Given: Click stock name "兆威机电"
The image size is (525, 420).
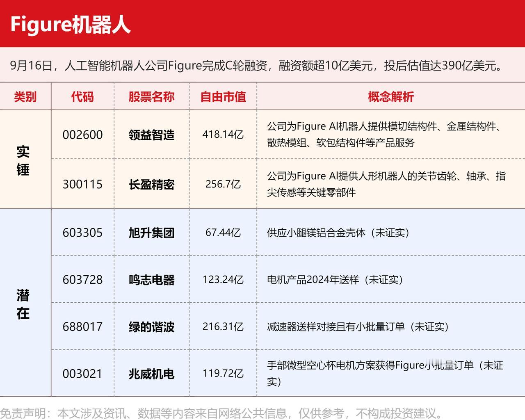Looking at the screenshot, I should [151, 374].
